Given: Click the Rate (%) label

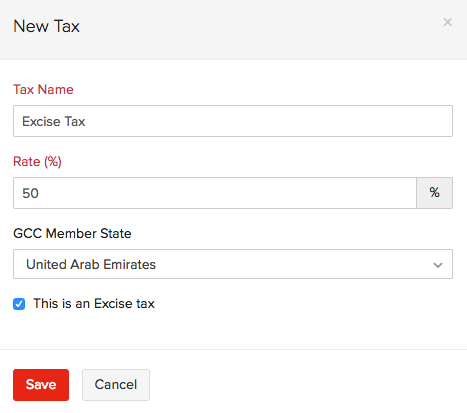Looking at the screenshot, I should click(37, 162).
